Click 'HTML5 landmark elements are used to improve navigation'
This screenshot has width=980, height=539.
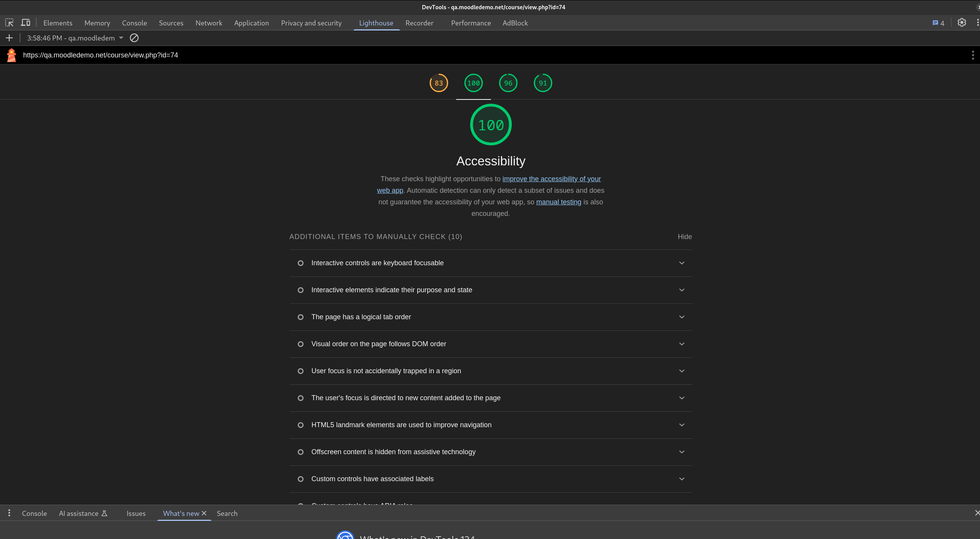(x=401, y=425)
